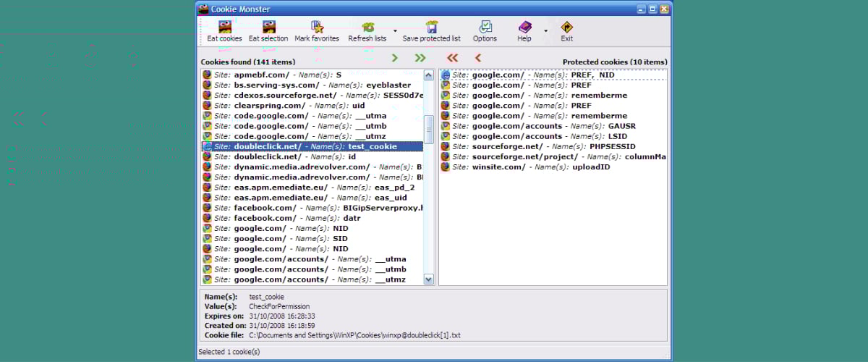Click the Eat cookies toolbar icon
The width and height of the screenshot is (868, 362).
(x=224, y=28)
